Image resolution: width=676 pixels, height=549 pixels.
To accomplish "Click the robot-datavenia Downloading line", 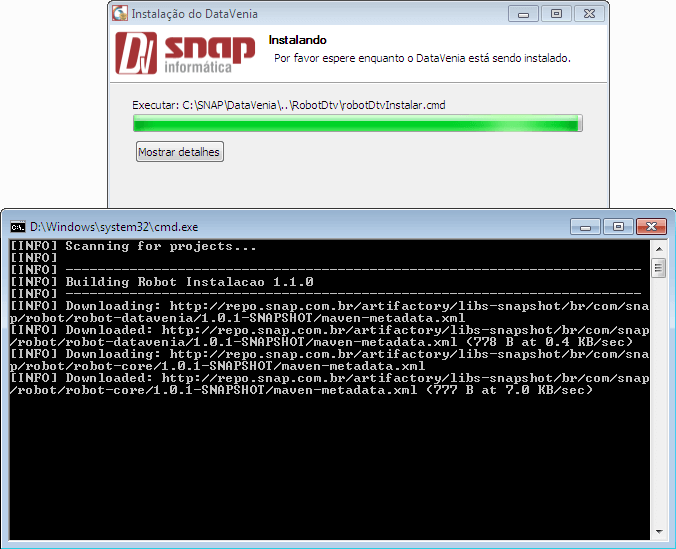I will 329,312.
